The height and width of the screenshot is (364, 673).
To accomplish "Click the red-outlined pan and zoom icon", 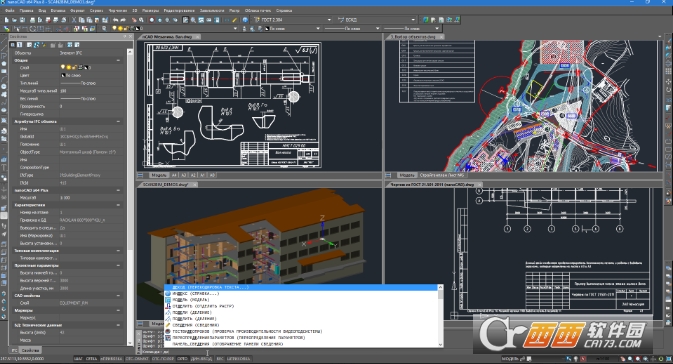I will (152, 20).
